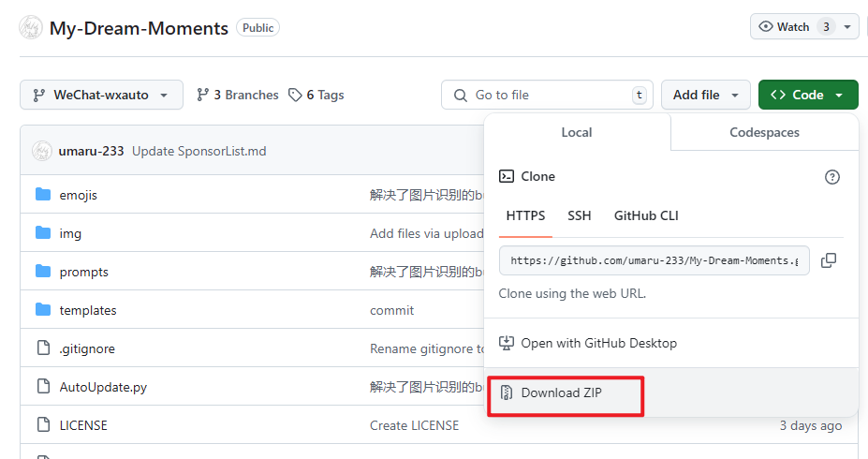The image size is (868, 459).
Task: Select the SSH clone method tab
Action: pos(579,215)
